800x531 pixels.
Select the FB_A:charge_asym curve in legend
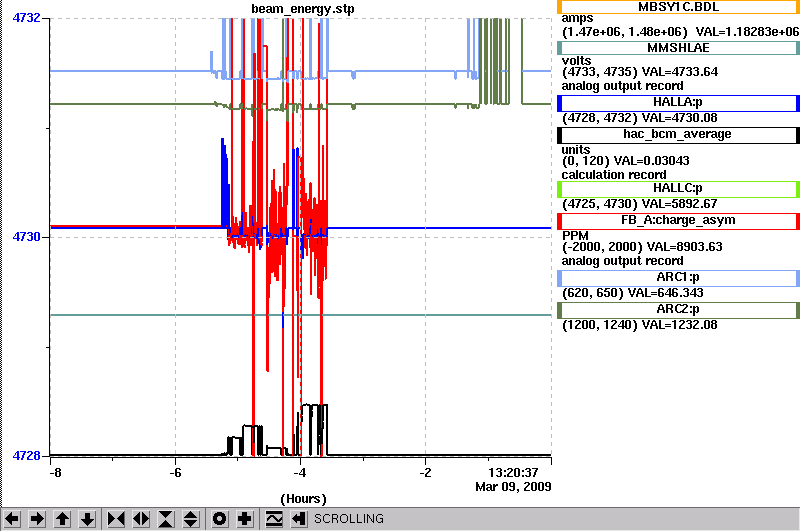click(678, 221)
